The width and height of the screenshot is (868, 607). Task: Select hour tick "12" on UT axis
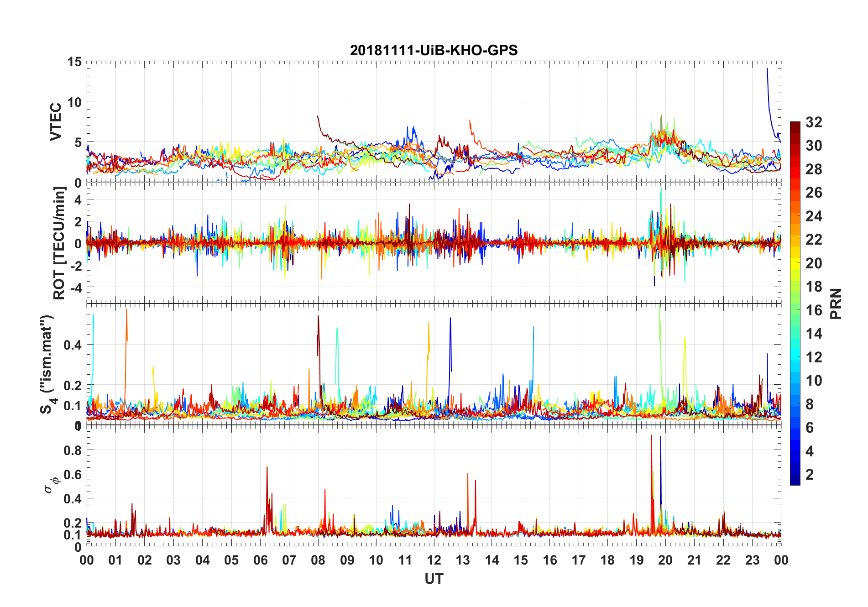point(434,560)
